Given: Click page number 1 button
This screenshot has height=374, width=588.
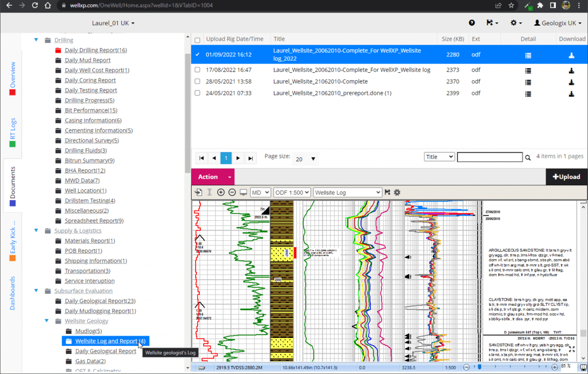Looking at the screenshot, I should (226, 158).
